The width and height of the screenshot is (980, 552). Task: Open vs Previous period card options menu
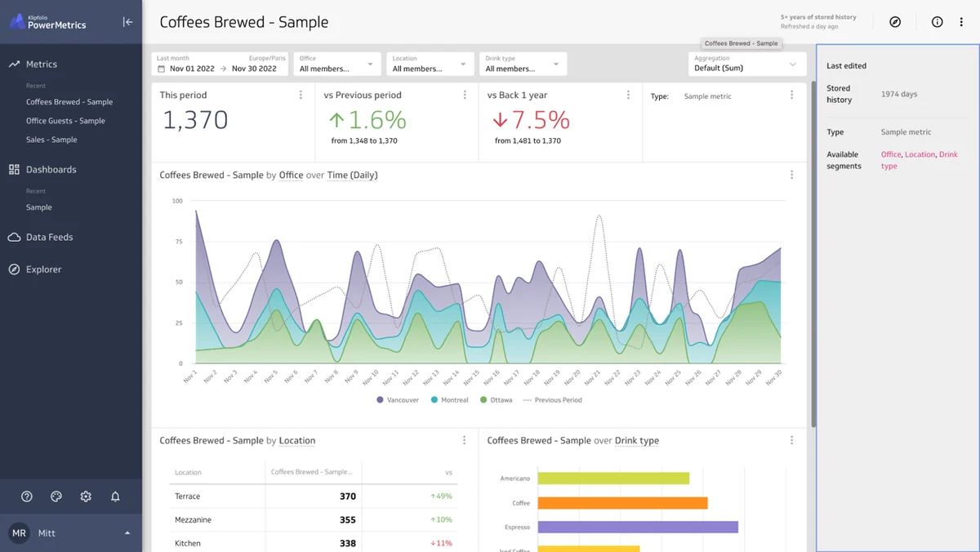465,96
